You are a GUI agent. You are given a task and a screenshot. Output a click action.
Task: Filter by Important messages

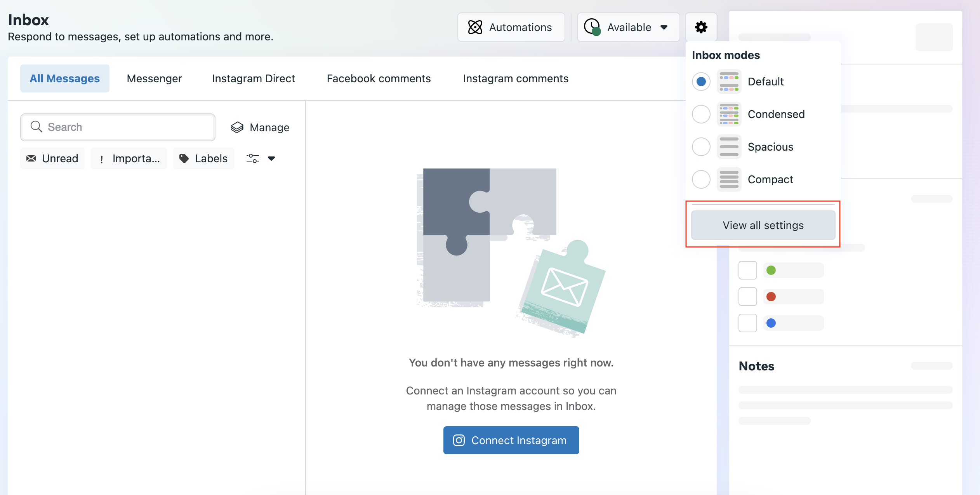coord(129,158)
